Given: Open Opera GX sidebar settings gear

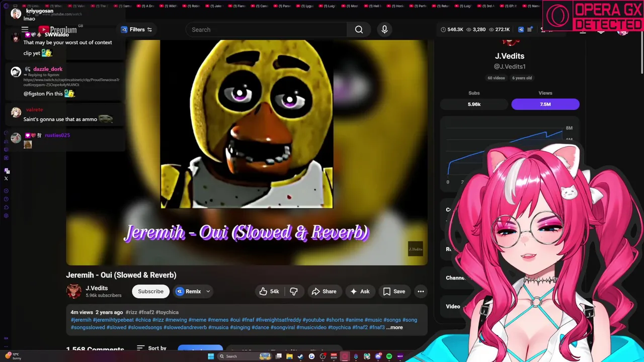Looking at the screenshot, I should [x=6, y=216].
